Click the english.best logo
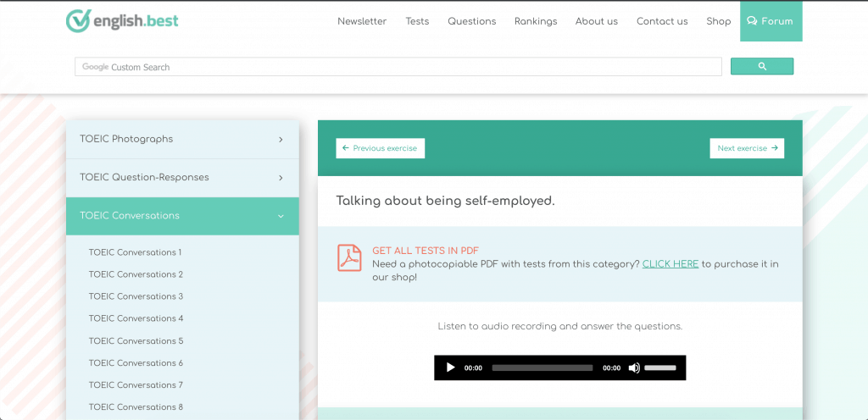868x420 pixels. coord(122,21)
